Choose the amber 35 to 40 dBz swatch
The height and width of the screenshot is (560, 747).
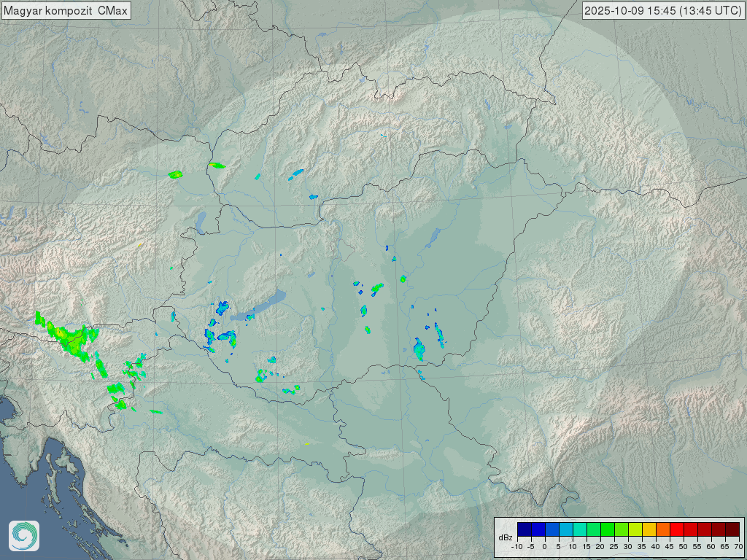649,529
